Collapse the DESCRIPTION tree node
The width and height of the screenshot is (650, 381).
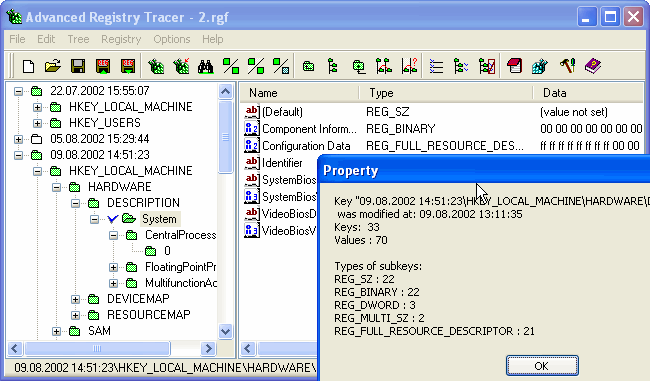coord(75,203)
